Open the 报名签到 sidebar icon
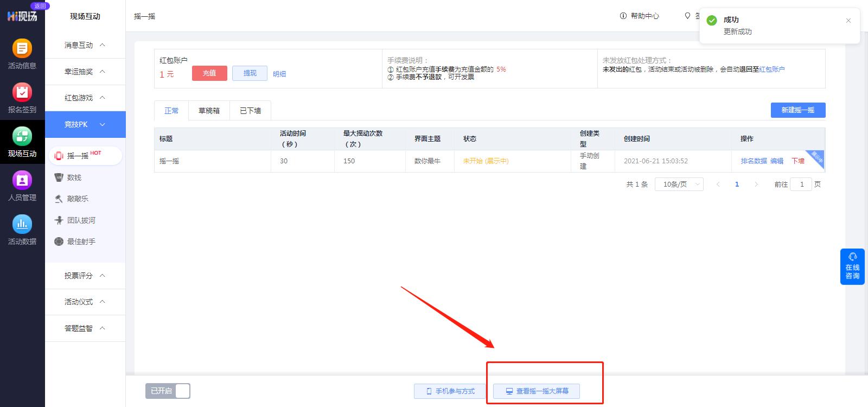 pyautogui.click(x=22, y=98)
